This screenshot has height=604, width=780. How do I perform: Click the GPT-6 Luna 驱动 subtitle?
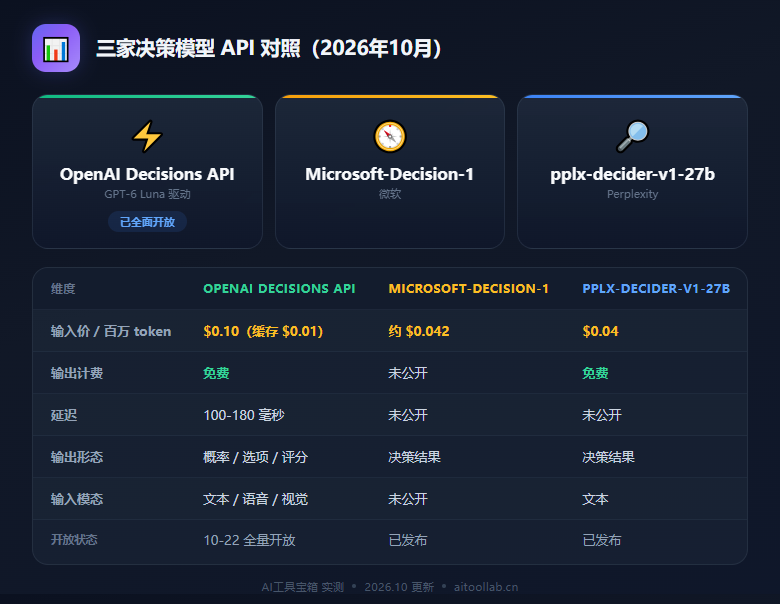147,194
